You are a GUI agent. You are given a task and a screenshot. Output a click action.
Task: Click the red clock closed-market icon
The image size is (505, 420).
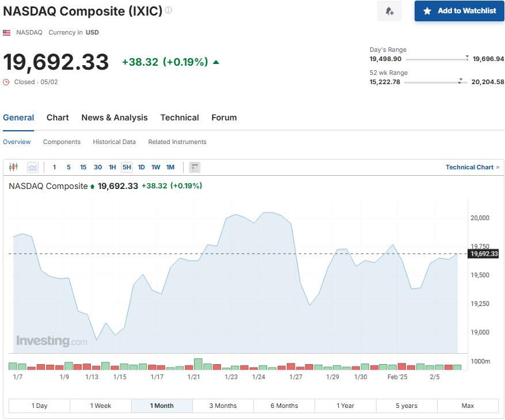pyautogui.click(x=6, y=82)
